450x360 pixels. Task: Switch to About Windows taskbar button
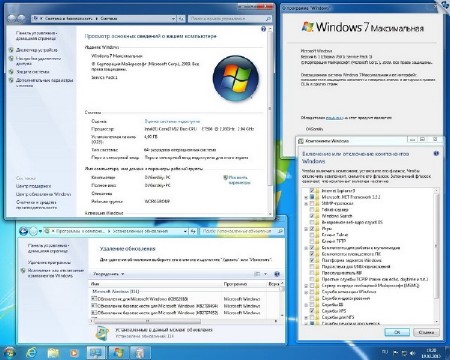pyautogui.click(x=118, y=353)
